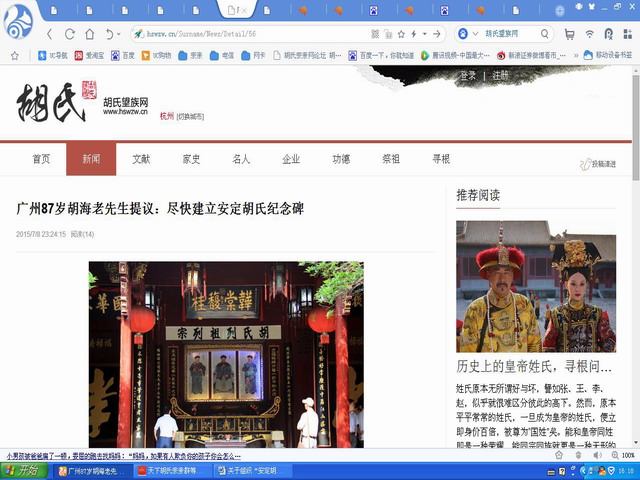
Task: Open 历史上的皇帝姓氏 recommended article title
Action: coord(534,366)
